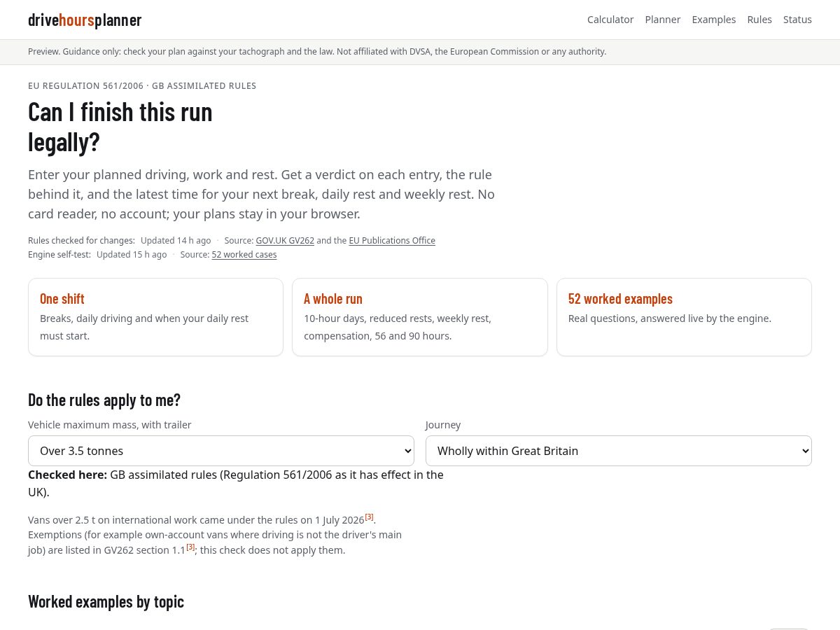Open the Rules nav item
The image size is (840, 630).
tap(759, 20)
